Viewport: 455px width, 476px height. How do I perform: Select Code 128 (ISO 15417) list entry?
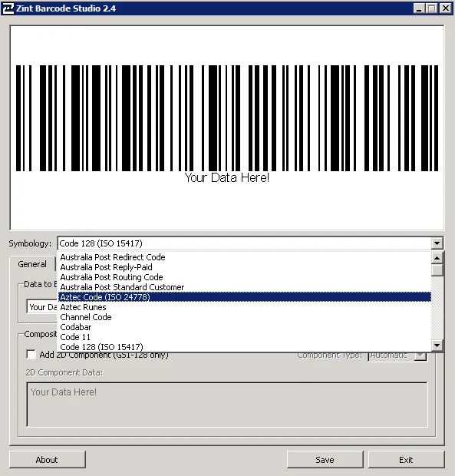[x=245, y=347]
